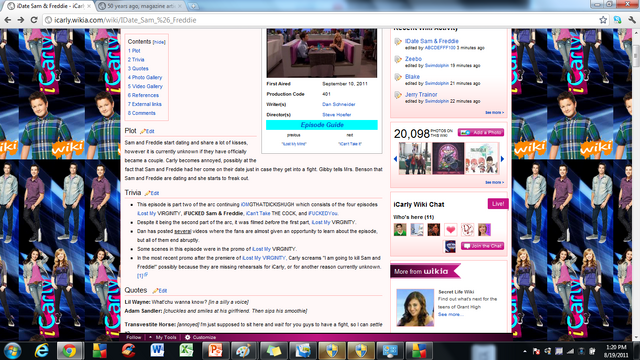Open the Episode Guide banner link
This screenshot has height=360, width=640.
click(322, 125)
